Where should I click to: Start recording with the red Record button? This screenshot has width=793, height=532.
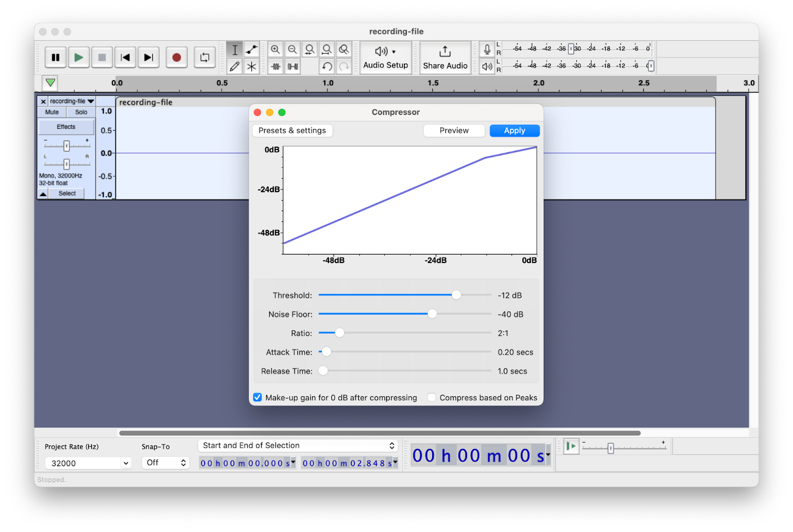[x=176, y=57]
